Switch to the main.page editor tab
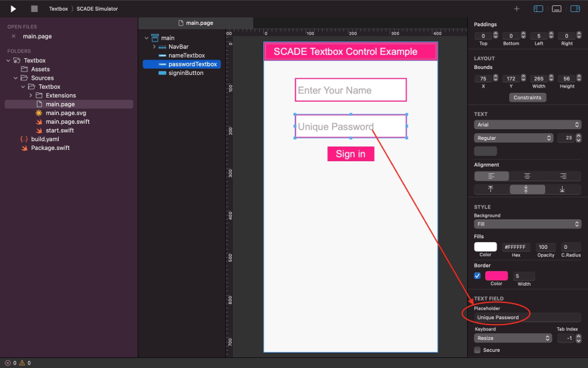This screenshot has height=368, width=588. click(196, 23)
